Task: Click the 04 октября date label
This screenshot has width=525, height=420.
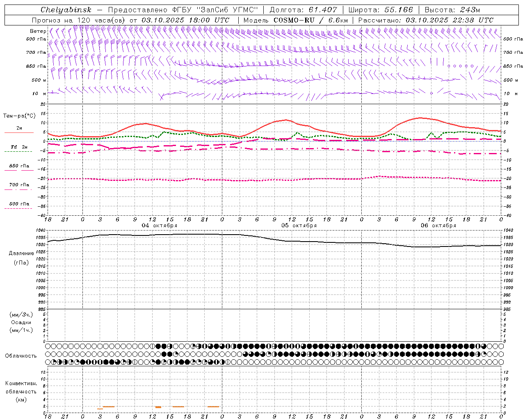Action: click(x=160, y=226)
